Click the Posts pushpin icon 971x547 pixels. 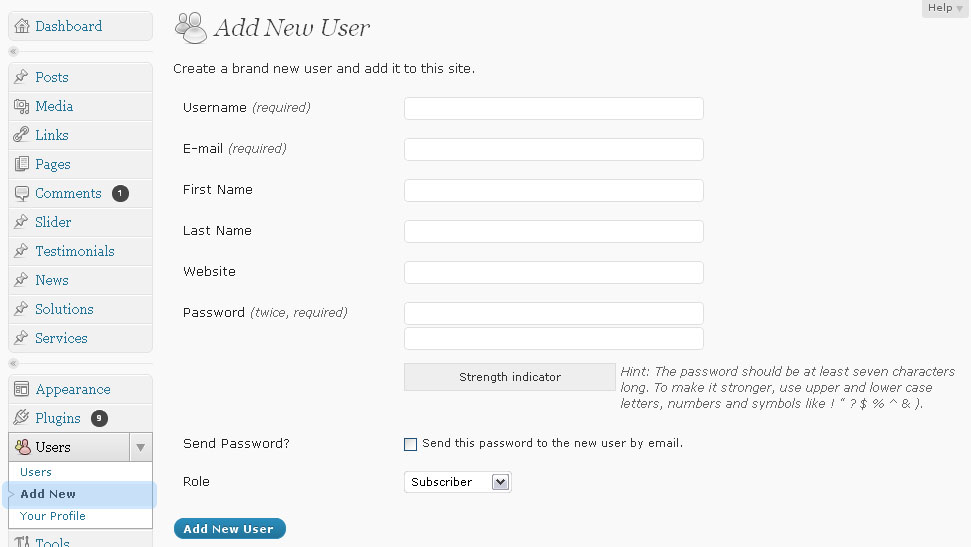pos(22,77)
